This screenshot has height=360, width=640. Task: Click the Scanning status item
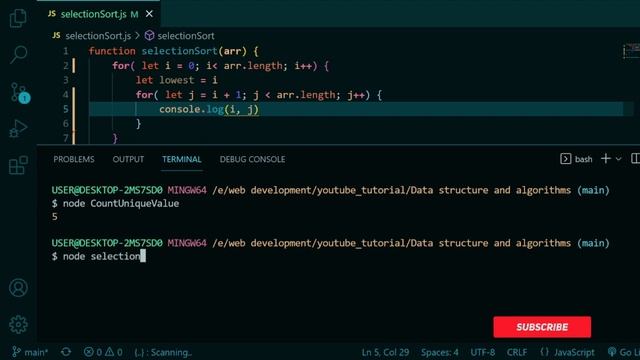(163, 352)
